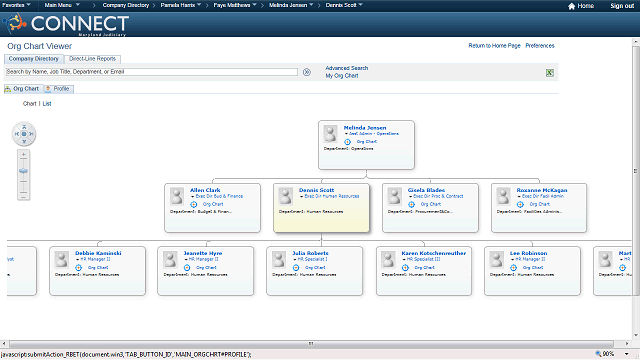Click Return to Home Page link

tap(494, 46)
